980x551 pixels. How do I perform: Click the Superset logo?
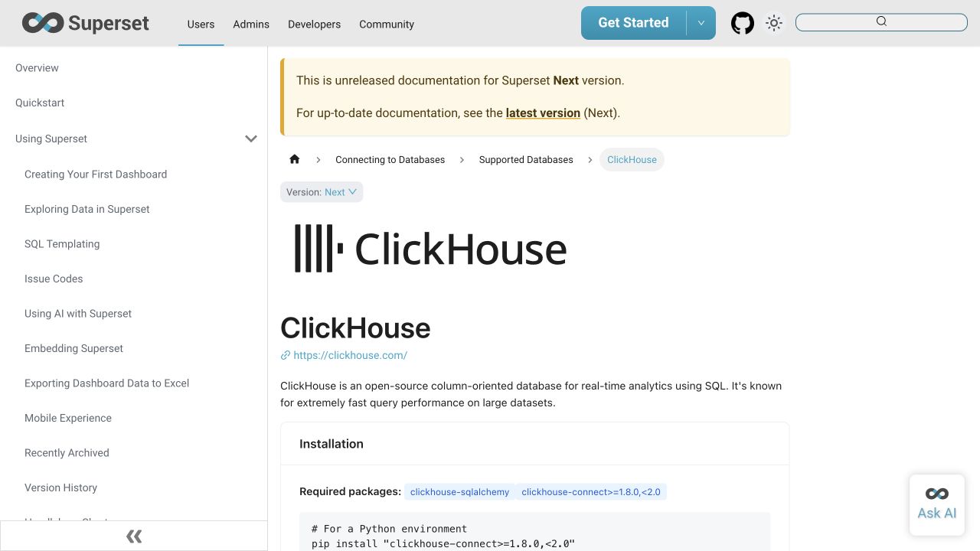86,23
